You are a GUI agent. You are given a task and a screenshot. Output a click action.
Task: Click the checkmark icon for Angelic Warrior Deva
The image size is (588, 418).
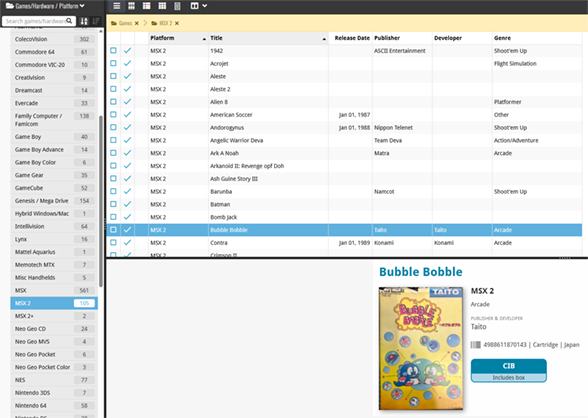coord(128,140)
